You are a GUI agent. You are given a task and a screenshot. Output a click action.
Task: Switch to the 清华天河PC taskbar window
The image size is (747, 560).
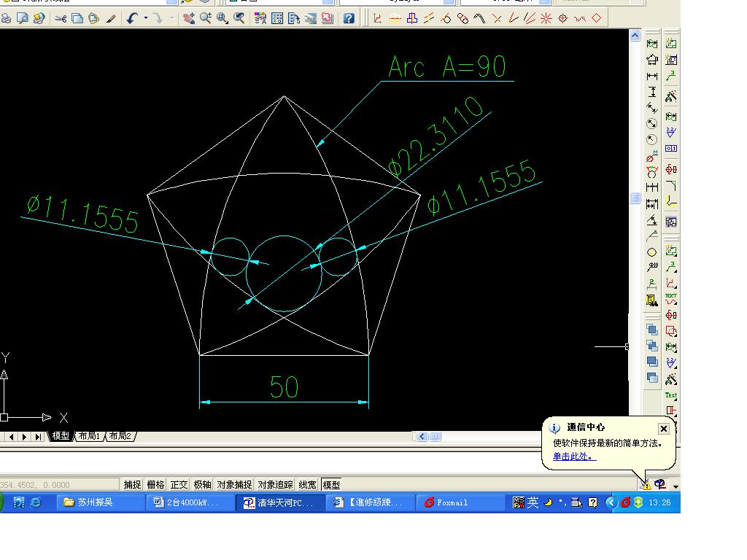[x=281, y=502]
